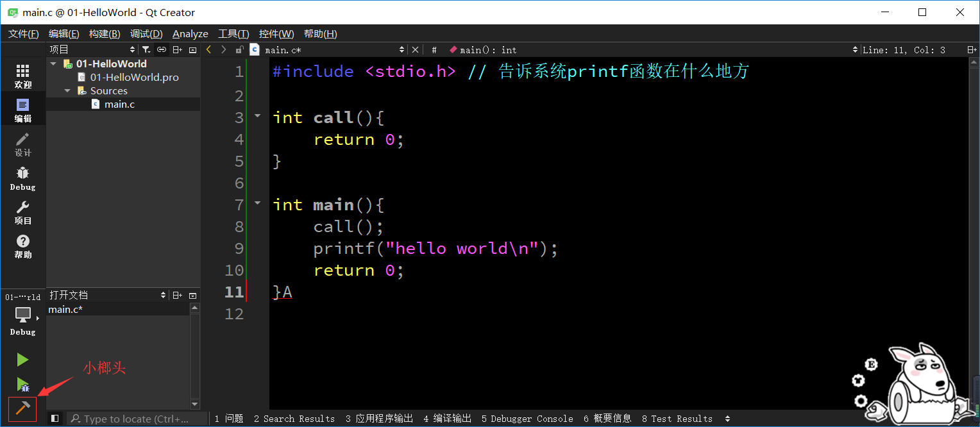Open the 欢迎 Welcome mode
Screen dimensions: 980x427
coord(22,76)
